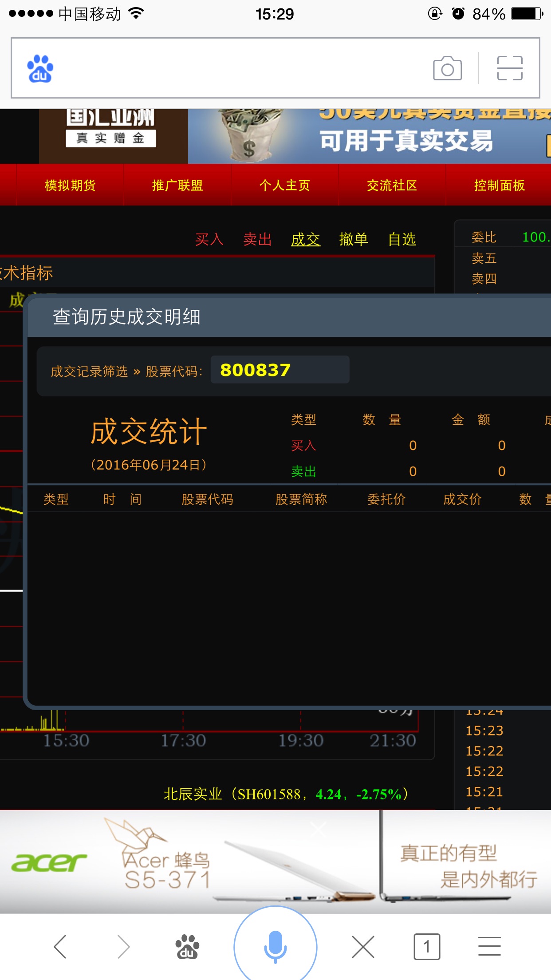Go to 个人主页 tab
This screenshot has height=980, width=551.
pos(285,185)
